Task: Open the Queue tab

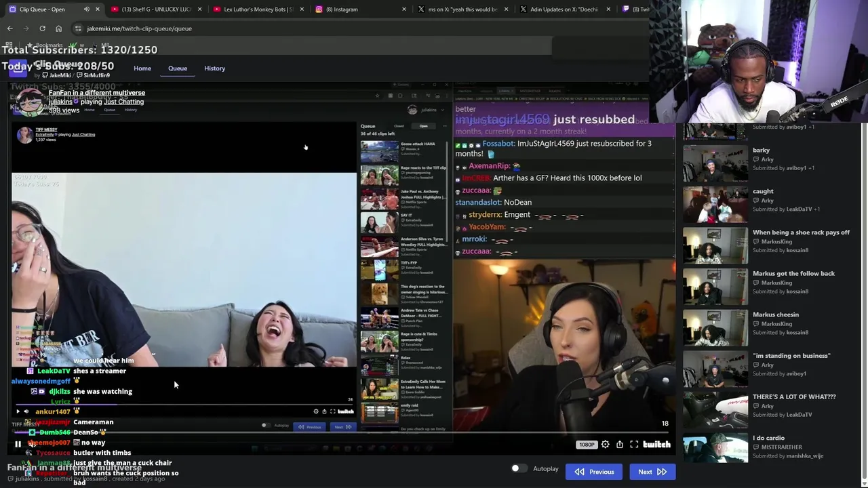Action: pos(178,68)
